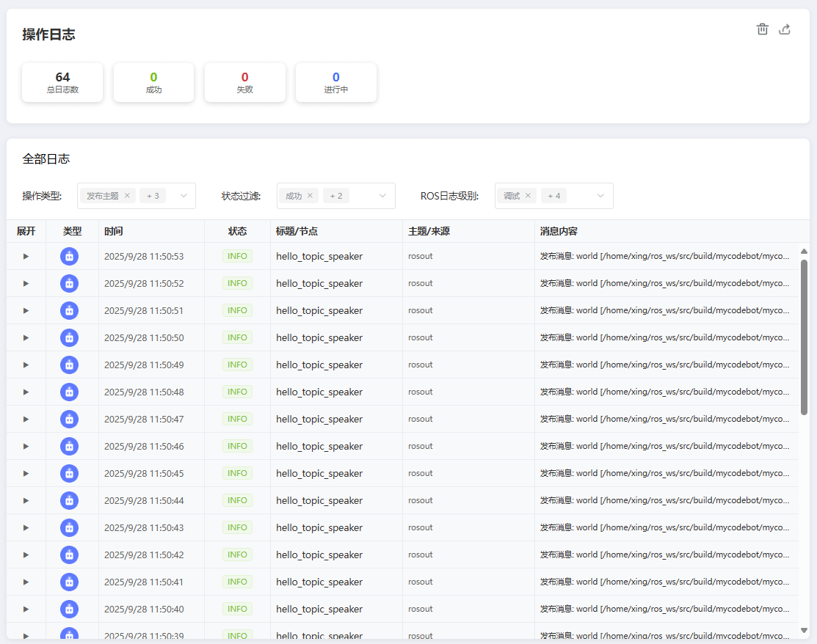Click the robot icon in the 11:50:50 row
The image size is (817, 644).
click(x=69, y=338)
